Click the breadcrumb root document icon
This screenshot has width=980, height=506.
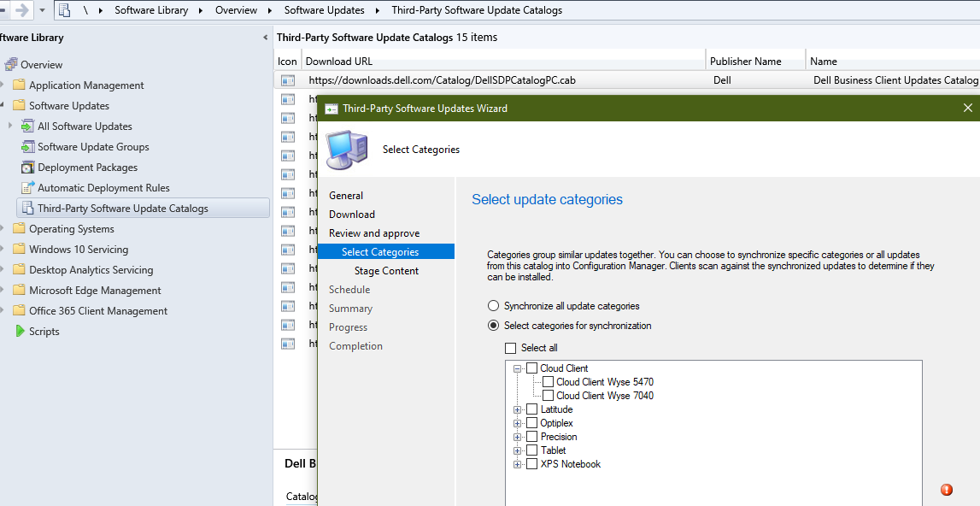click(x=64, y=10)
